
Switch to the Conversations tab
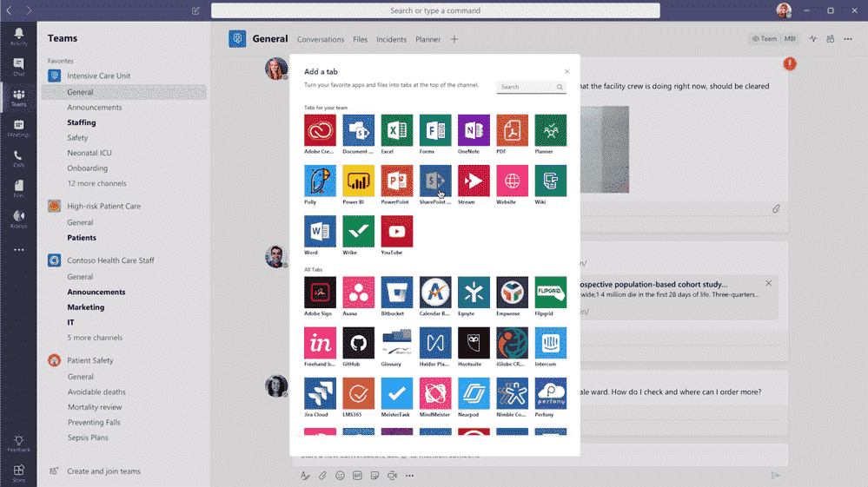(x=321, y=39)
